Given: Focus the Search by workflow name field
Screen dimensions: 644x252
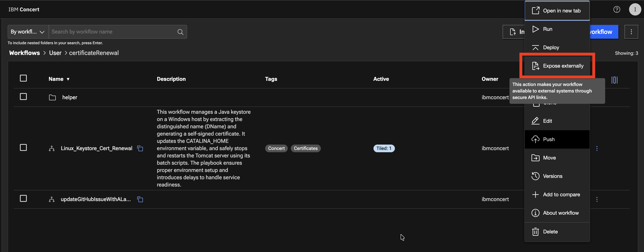Looking at the screenshot, I should coord(112,32).
